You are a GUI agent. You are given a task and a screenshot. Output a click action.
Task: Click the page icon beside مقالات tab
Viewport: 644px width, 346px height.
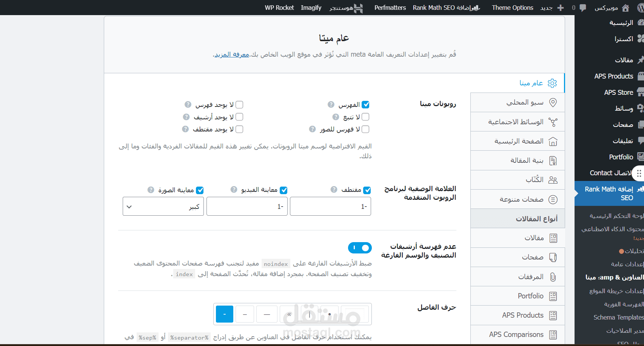[x=553, y=238]
